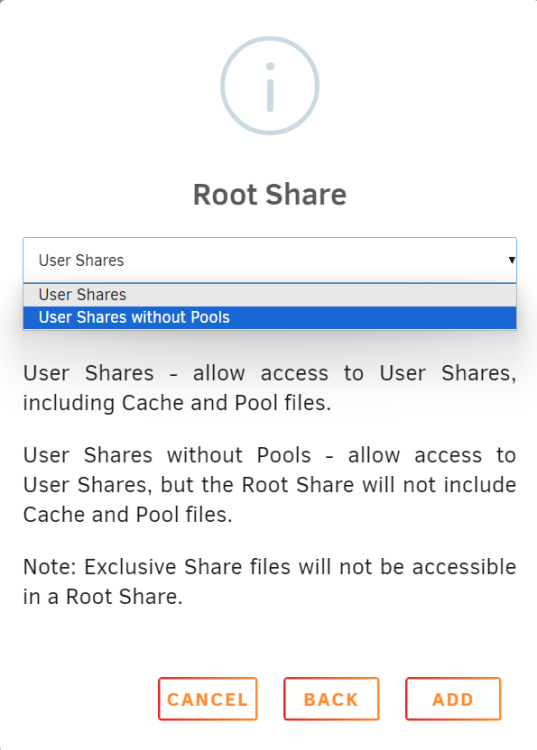Choose the 'User Shares' option in list
The width and height of the screenshot is (537, 750).
pos(270,295)
